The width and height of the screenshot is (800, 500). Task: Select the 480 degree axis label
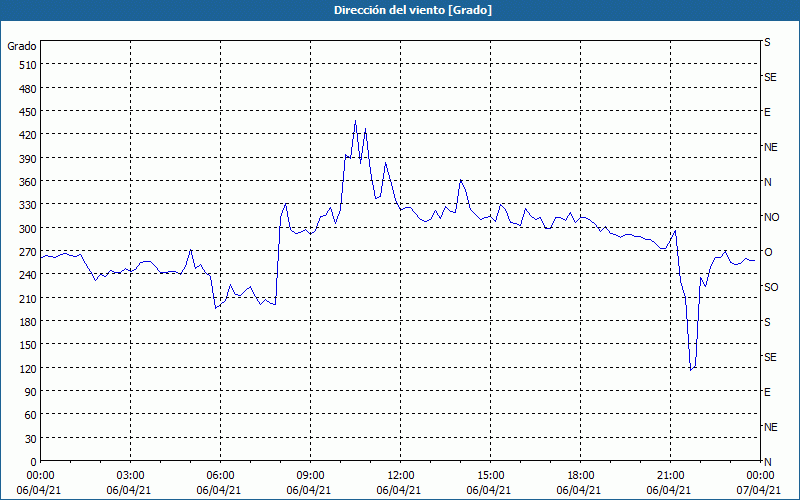click(29, 89)
